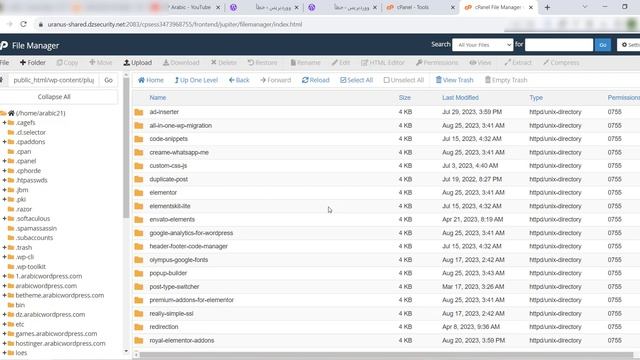Click the Download toolbar button
Screen dimensions: 640x360
click(181, 62)
